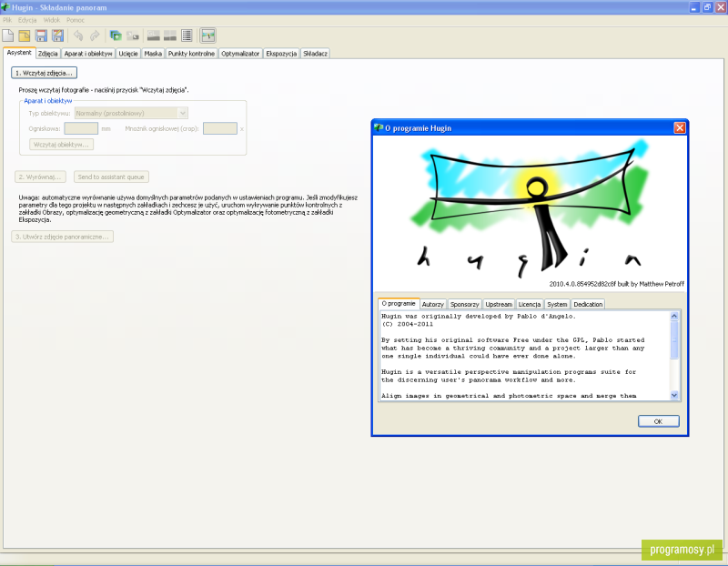Click the version text '2010.4.0.854952d82c8f'

click(582, 284)
